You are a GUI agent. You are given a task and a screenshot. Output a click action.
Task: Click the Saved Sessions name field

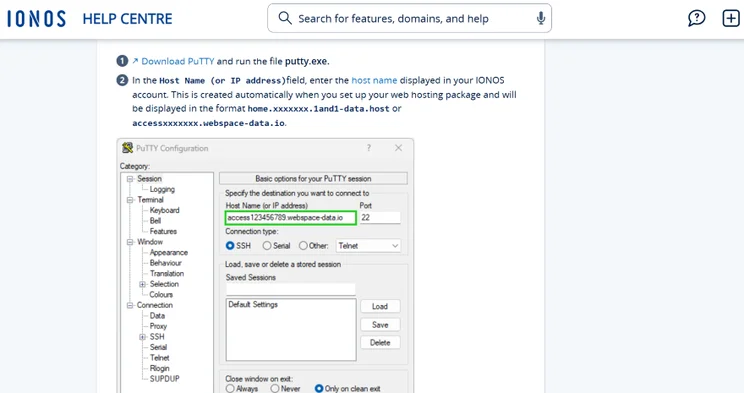point(290,289)
